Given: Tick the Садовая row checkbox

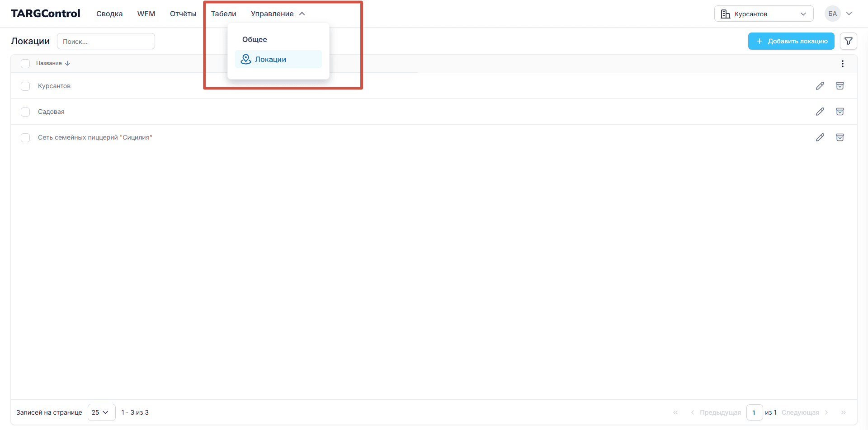Looking at the screenshot, I should click(25, 112).
